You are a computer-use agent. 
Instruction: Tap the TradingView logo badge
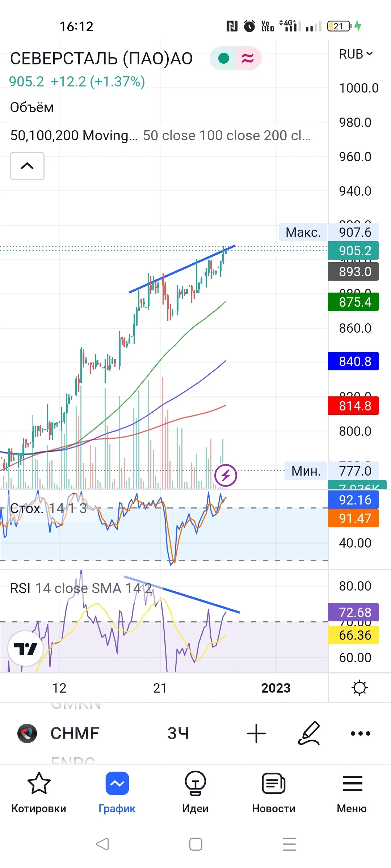coord(25,648)
